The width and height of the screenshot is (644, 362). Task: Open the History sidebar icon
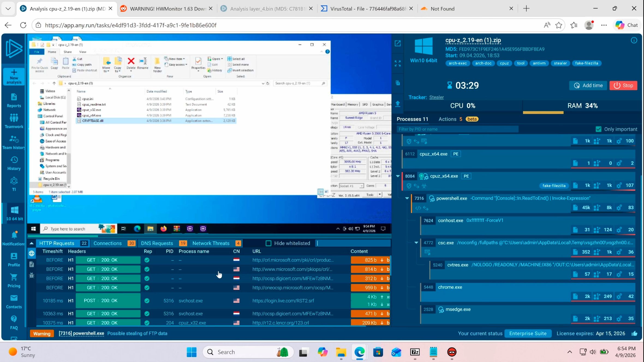(x=14, y=163)
